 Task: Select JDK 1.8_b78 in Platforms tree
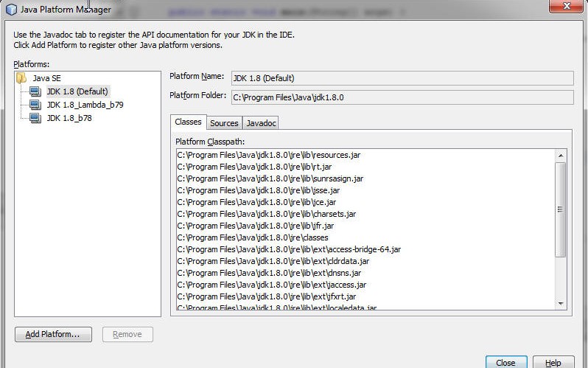(x=69, y=118)
